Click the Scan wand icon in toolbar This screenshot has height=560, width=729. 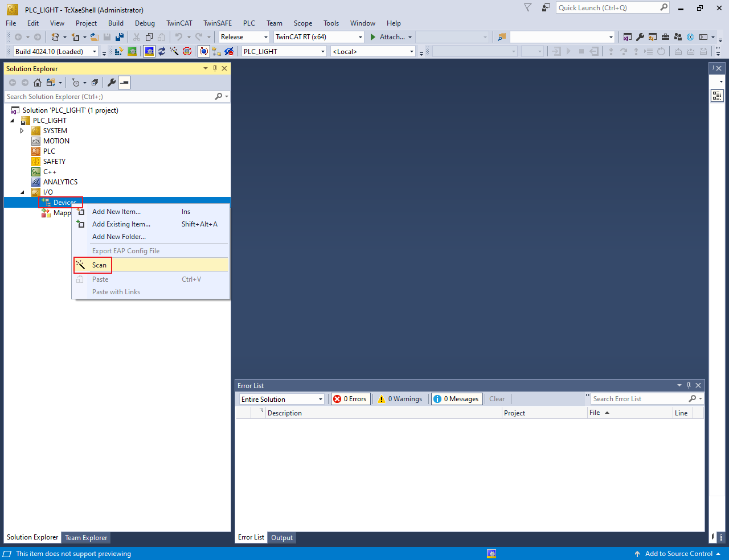(x=174, y=51)
